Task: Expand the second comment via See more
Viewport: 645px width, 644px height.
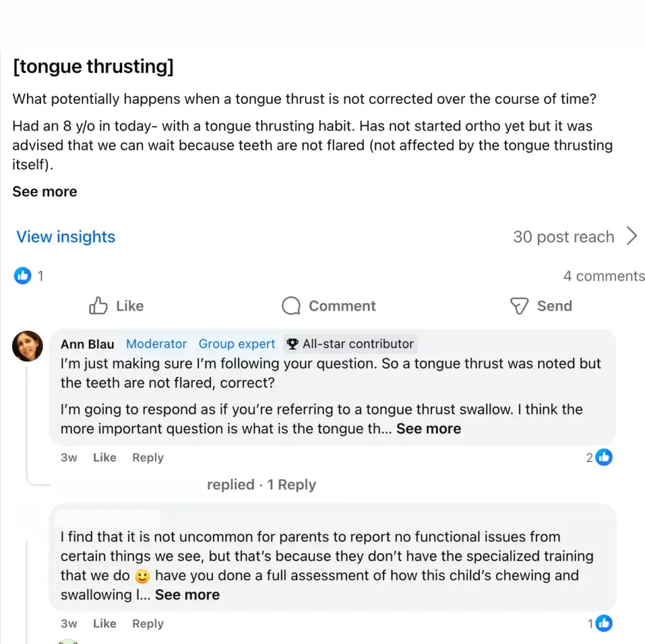Action: coord(187,595)
